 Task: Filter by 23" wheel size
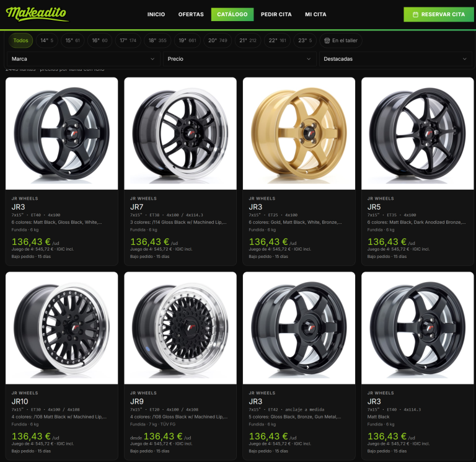coord(305,40)
